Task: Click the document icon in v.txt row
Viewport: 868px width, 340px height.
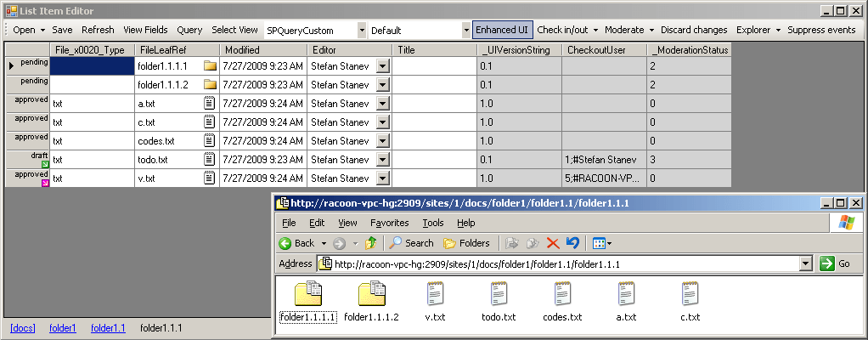Action: pyautogui.click(x=210, y=178)
